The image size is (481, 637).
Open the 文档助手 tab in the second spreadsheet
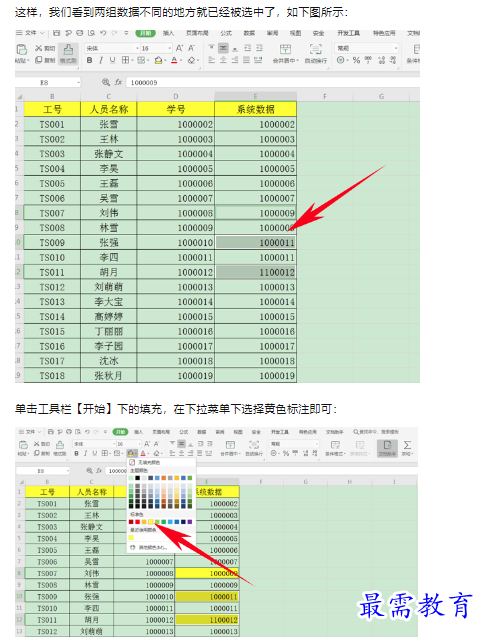click(334, 432)
